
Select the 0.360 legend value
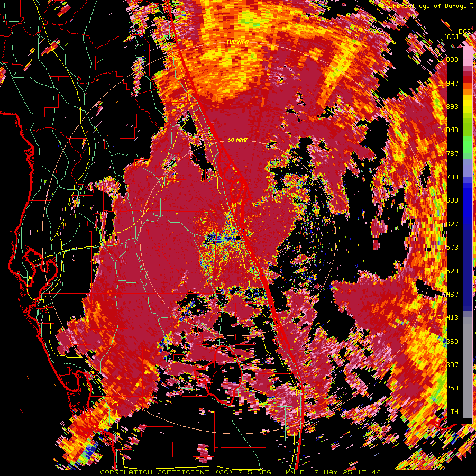click(x=448, y=341)
